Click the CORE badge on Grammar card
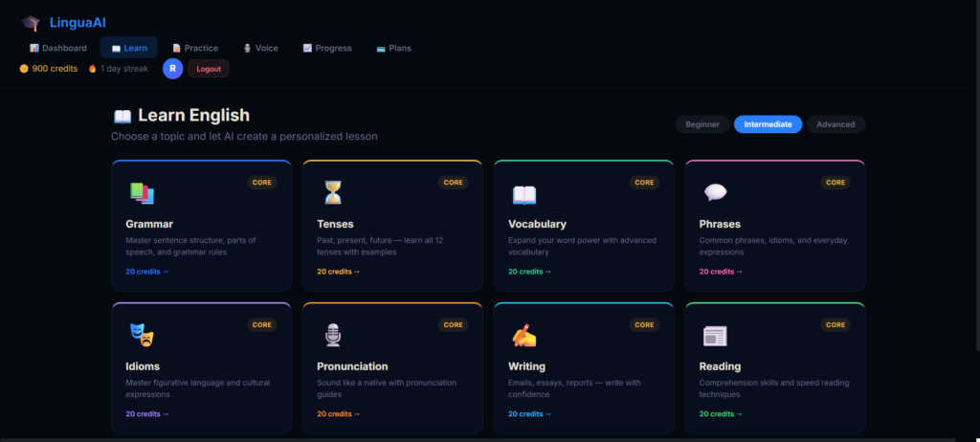The height and width of the screenshot is (442, 980). (262, 183)
